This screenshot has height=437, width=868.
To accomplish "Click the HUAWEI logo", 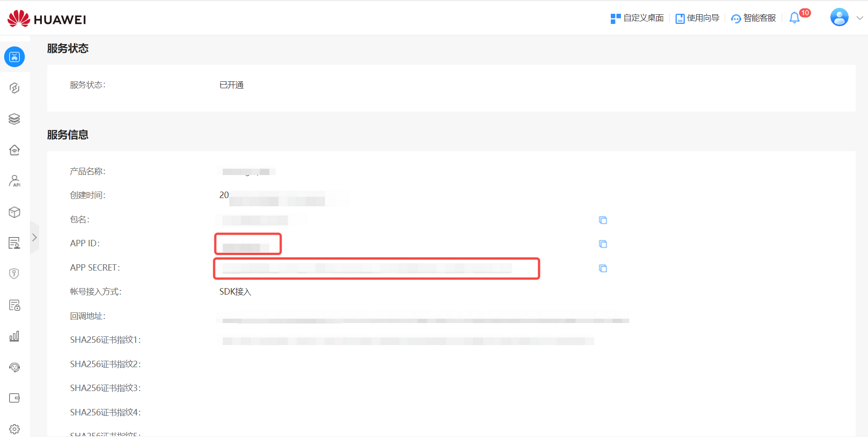I will [x=47, y=19].
